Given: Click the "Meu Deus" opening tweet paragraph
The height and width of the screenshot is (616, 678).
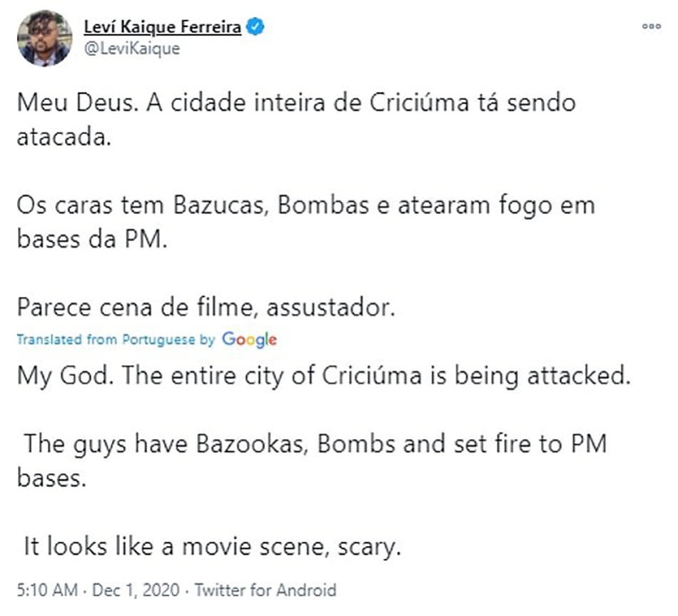Looking at the screenshot, I should click(x=295, y=118).
